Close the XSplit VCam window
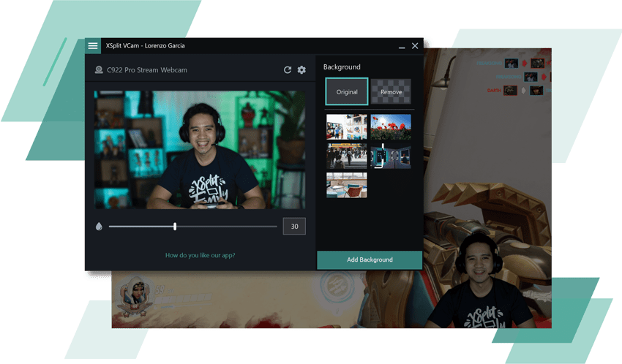Image resolution: width=622 pixels, height=364 pixels. 415,46
